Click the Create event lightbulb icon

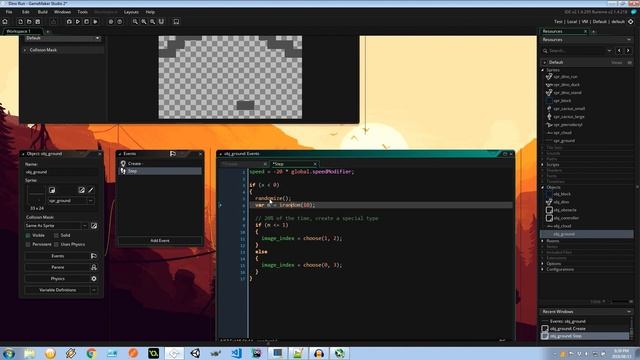click(123, 164)
